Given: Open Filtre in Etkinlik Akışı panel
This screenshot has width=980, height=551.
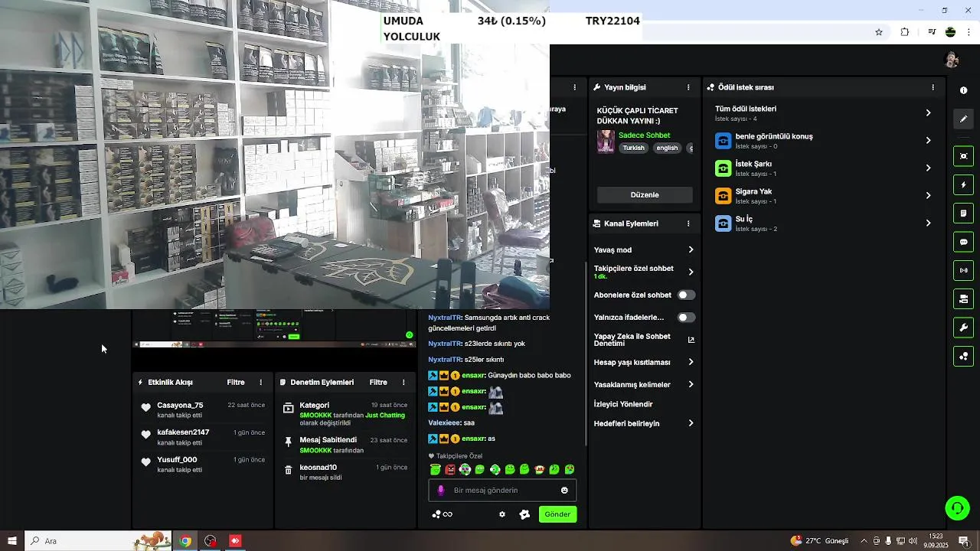Looking at the screenshot, I should 236,383.
